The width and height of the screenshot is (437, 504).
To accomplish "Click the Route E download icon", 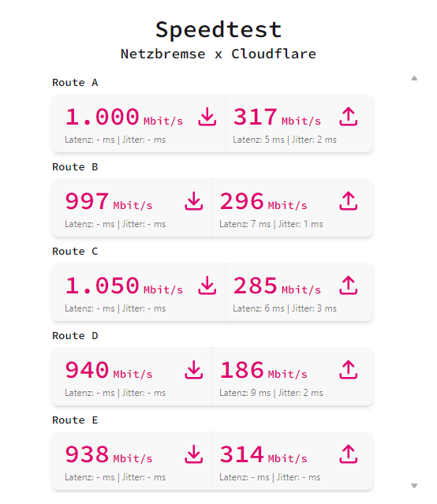I will point(193,454).
